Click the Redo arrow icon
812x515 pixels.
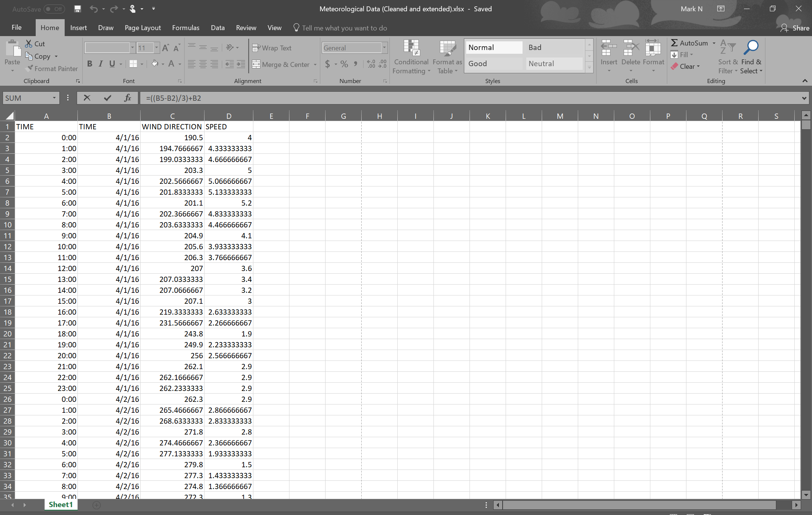pos(114,9)
